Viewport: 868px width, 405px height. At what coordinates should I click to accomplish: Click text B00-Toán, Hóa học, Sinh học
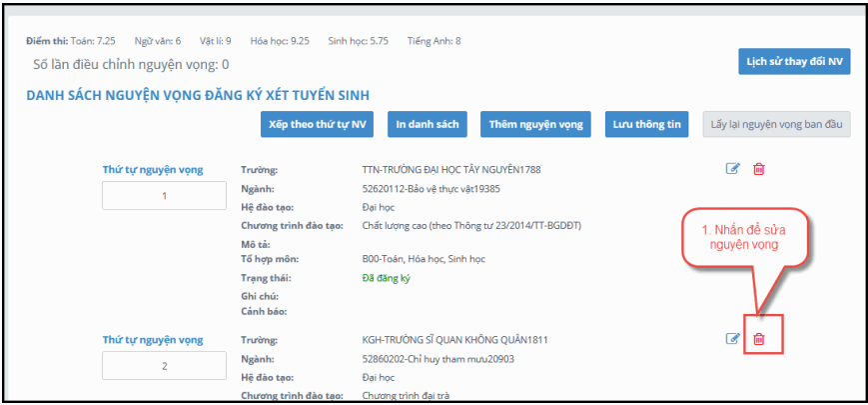[424, 259]
